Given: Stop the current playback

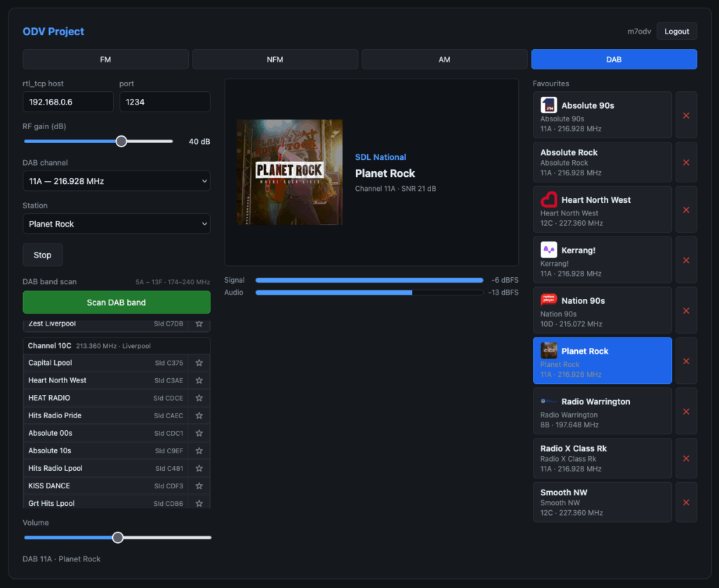Looking at the screenshot, I should pos(43,255).
